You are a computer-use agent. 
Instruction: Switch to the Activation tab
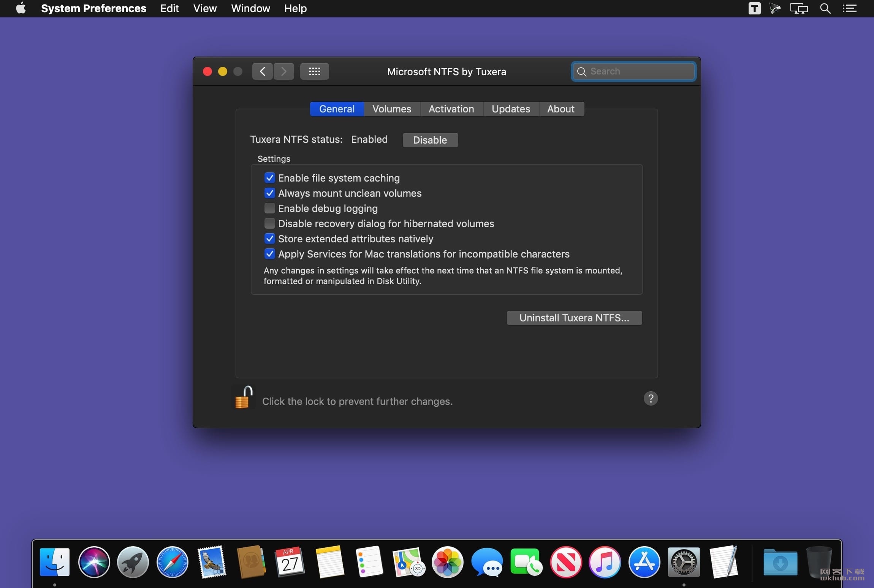[451, 109]
